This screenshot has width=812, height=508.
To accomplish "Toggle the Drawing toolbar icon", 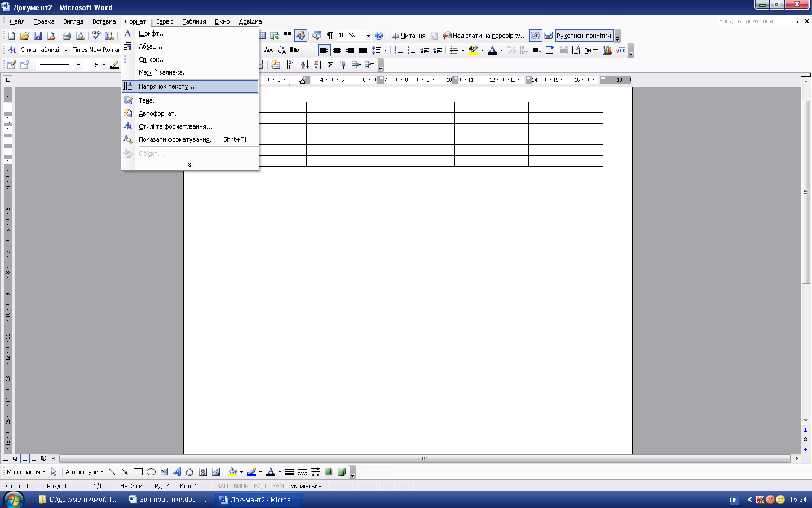I will coord(301,36).
